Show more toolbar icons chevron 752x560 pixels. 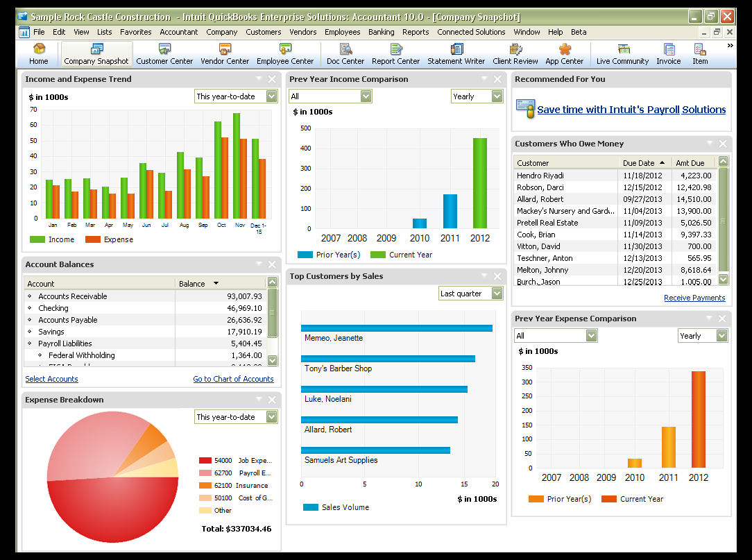click(x=730, y=46)
